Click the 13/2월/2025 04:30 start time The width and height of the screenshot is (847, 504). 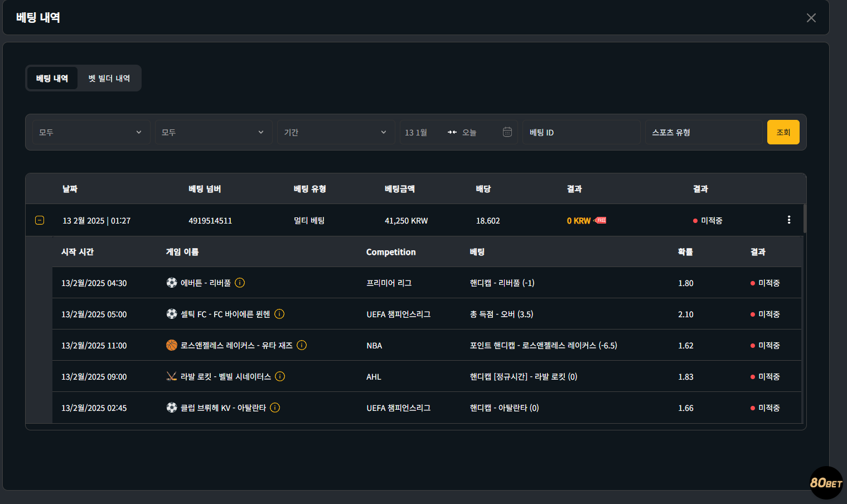pos(94,283)
